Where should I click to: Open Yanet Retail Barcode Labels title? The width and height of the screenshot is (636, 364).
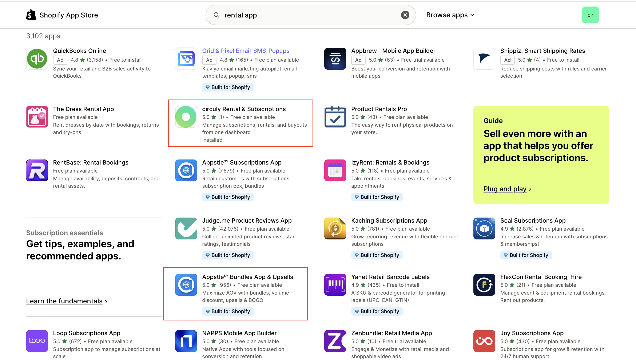(390, 277)
